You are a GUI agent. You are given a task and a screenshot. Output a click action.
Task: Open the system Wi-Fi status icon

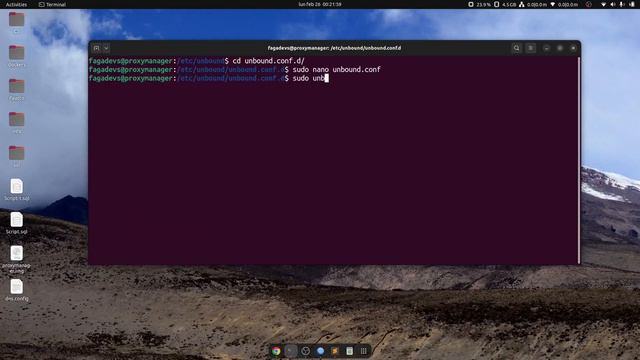[604, 4]
